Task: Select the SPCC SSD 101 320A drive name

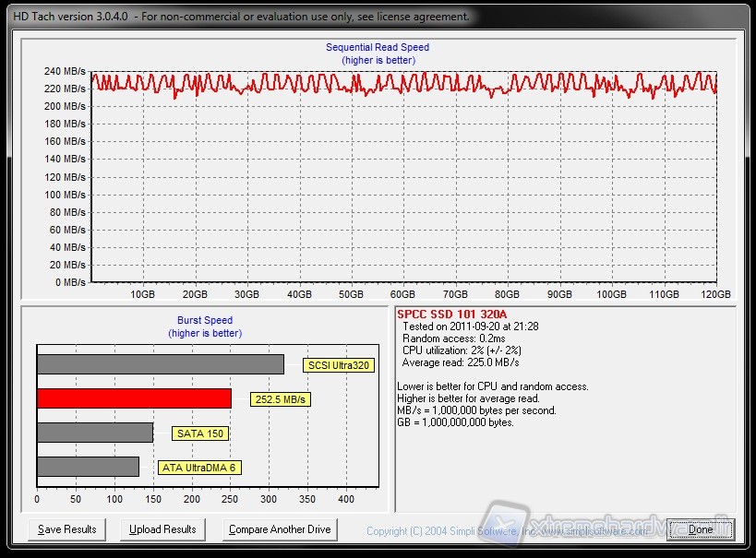Action: (x=451, y=314)
